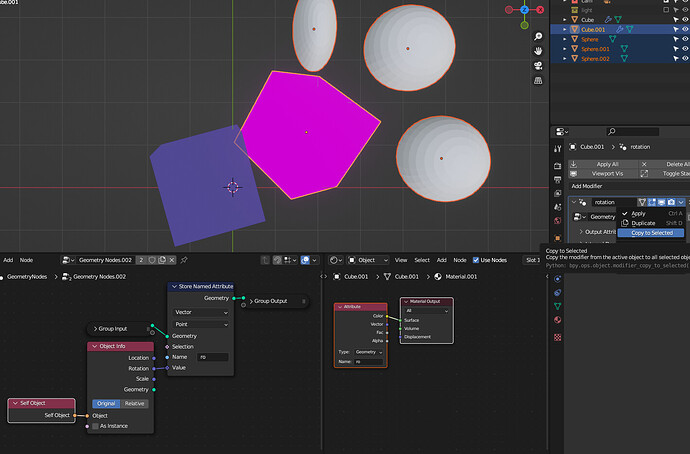Open the Object Data mesh properties tab
The width and height of the screenshot is (690, 454).
558,306
